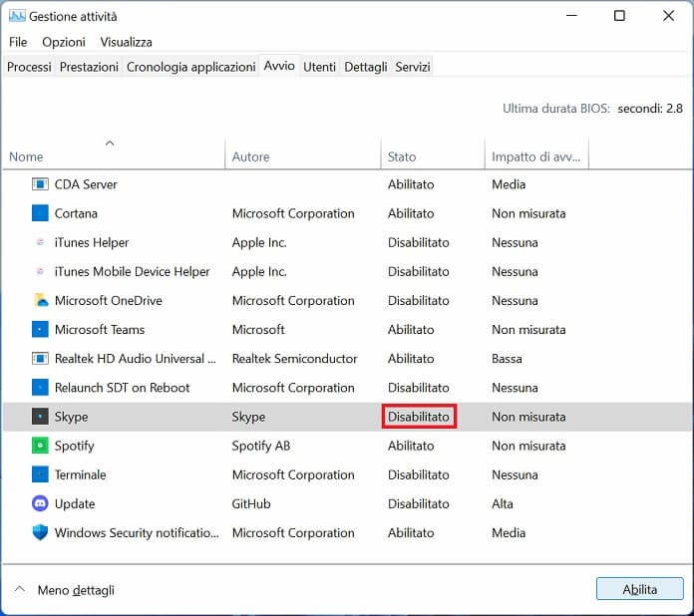Image resolution: width=694 pixels, height=616 pixels.
Task: Click Spotify's Abilitato status cell
Action: tap(411, 446)
